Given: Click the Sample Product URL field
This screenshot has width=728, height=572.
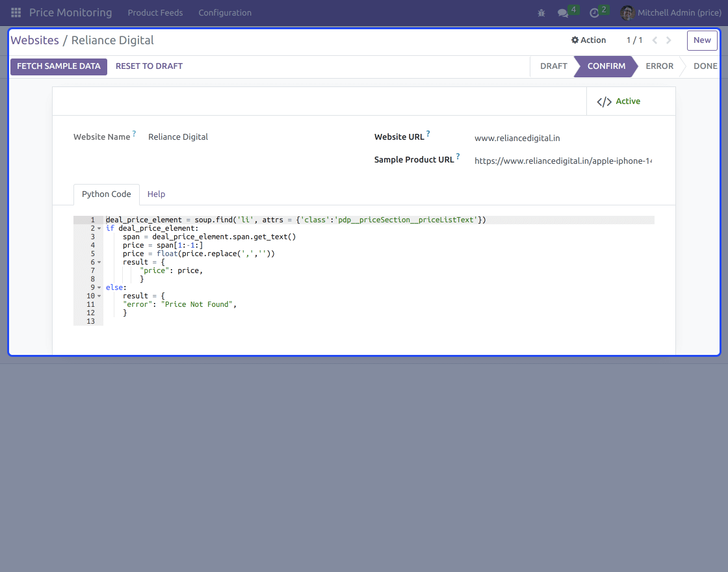Looking at the screenshot, I should click(x=563, y=161).
